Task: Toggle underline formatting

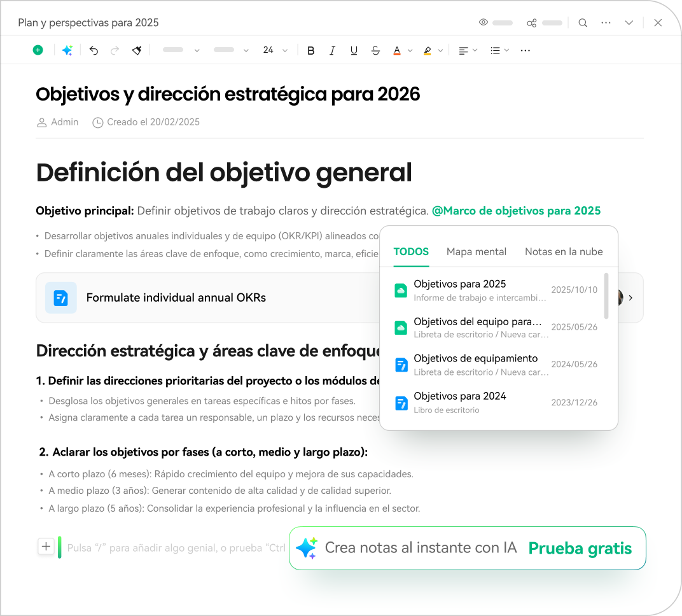Action: pyautogui.click(x=354, y=50)
